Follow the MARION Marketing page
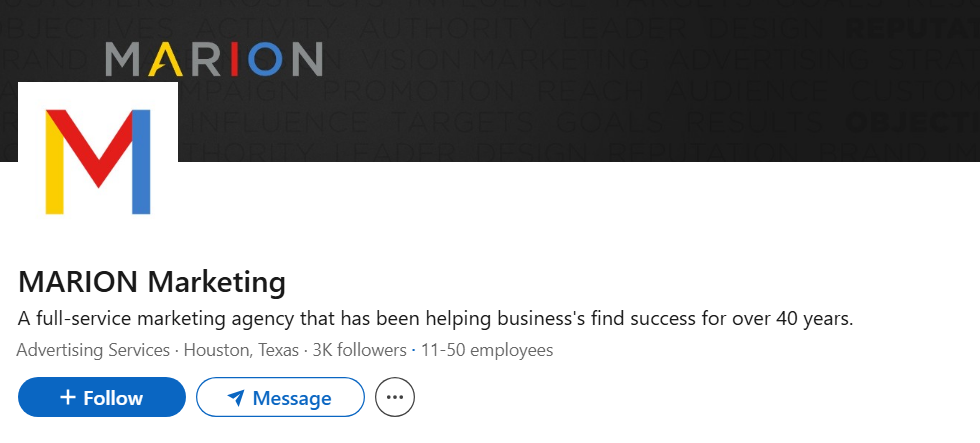The image size is (980, 443). coord(102,397)
